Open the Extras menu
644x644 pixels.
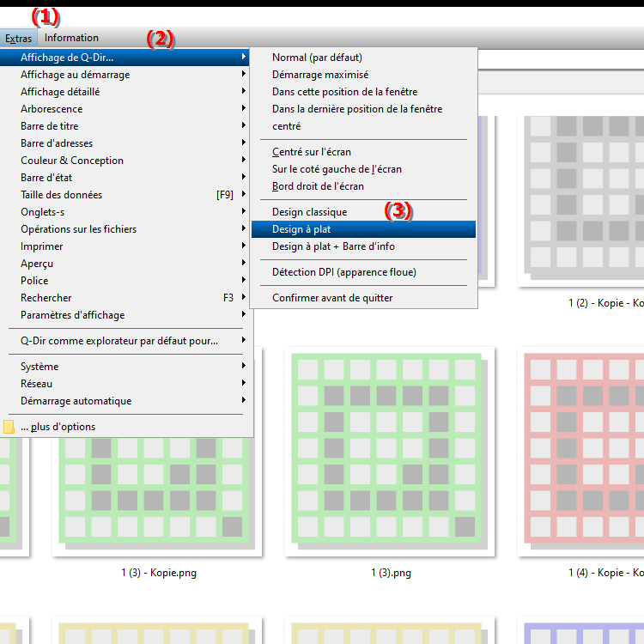click(x=19, y=38)
